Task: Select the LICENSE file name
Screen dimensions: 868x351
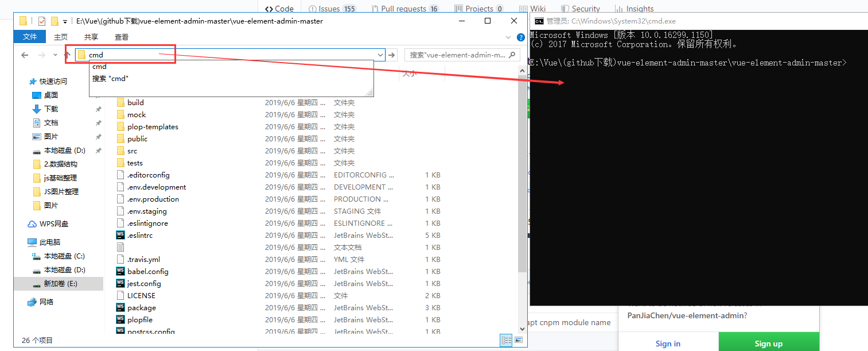Action: 141,296
